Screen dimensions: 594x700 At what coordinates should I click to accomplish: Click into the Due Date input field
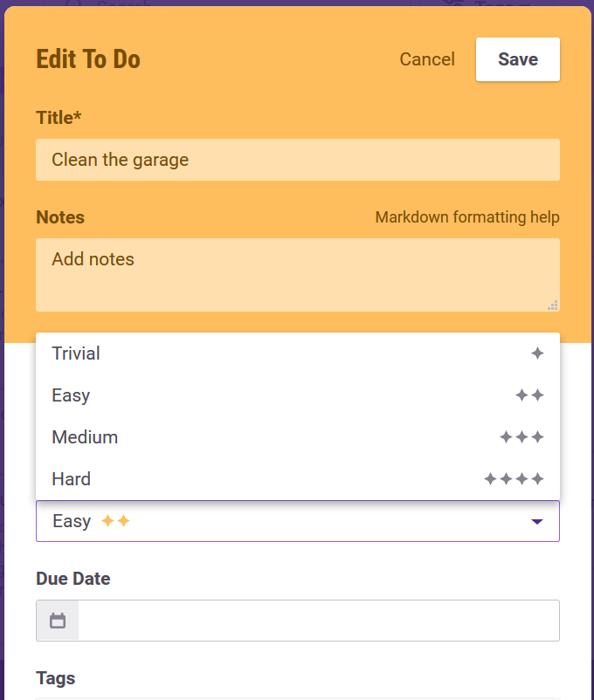[318, 621]
